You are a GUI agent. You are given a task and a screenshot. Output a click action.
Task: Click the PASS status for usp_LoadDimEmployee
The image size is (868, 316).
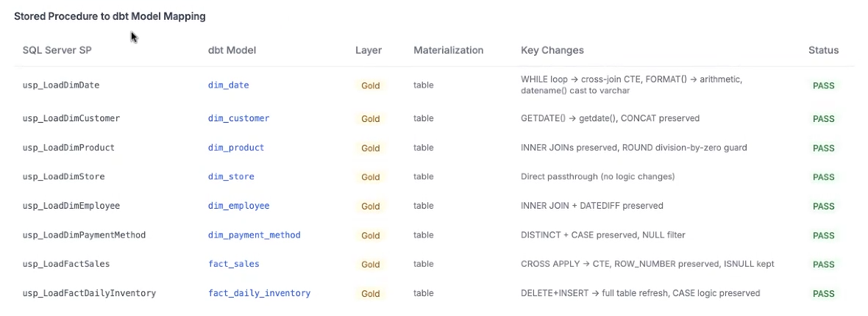823,207
